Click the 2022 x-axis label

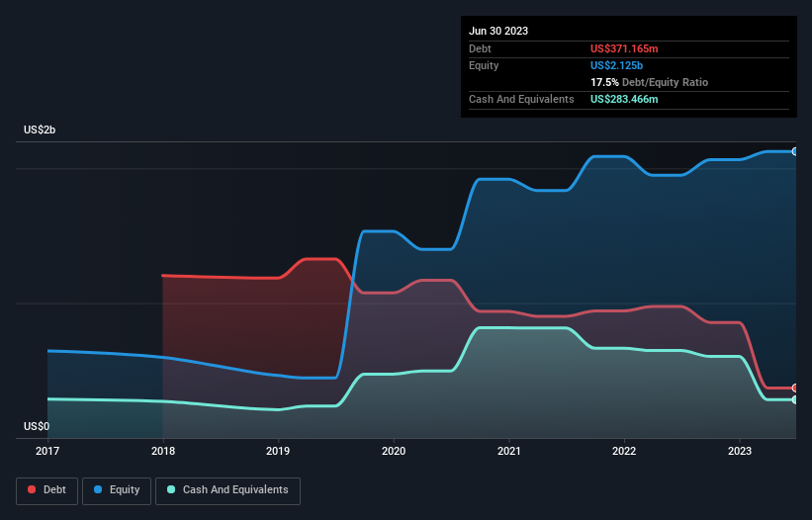(x=624, y=451)
